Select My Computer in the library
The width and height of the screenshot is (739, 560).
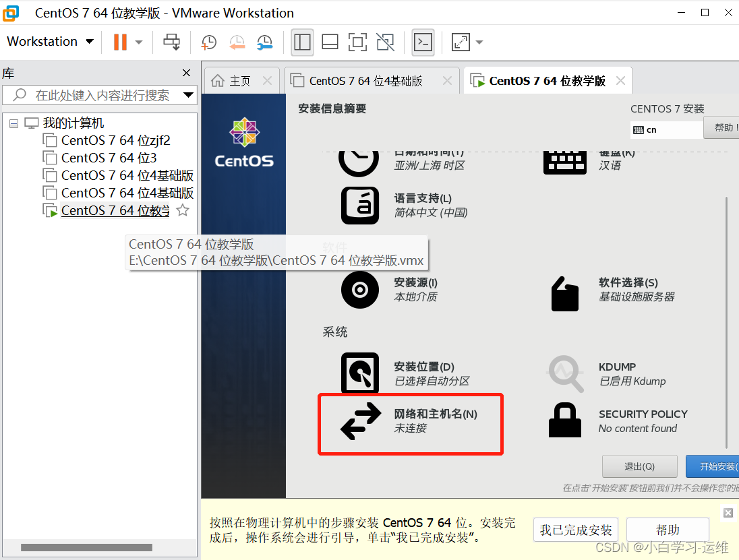coord(73,123)
